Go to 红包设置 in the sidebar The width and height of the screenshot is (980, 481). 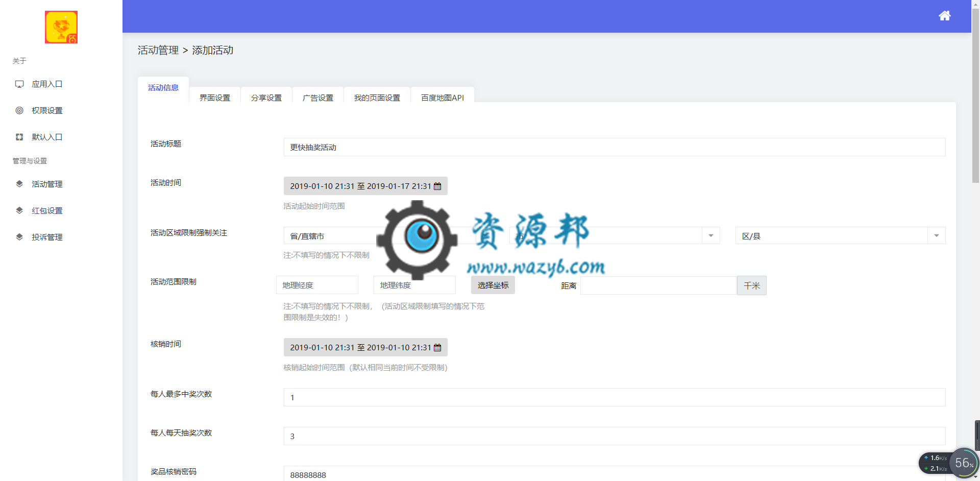click(x=47, y=211)
